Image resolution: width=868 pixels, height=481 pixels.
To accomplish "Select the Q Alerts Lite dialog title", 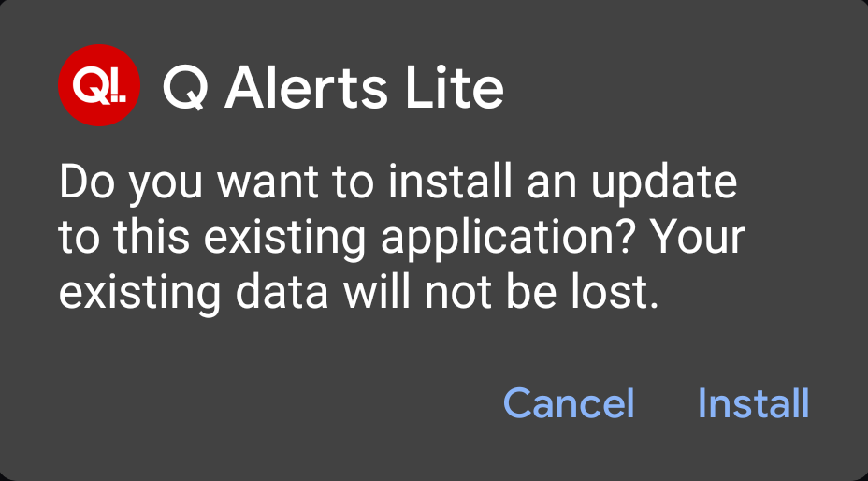I will pyautogui.click(x=333, y=88).
